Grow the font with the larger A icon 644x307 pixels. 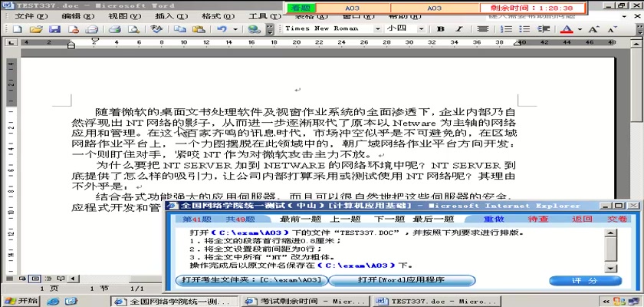click(593, 28)
